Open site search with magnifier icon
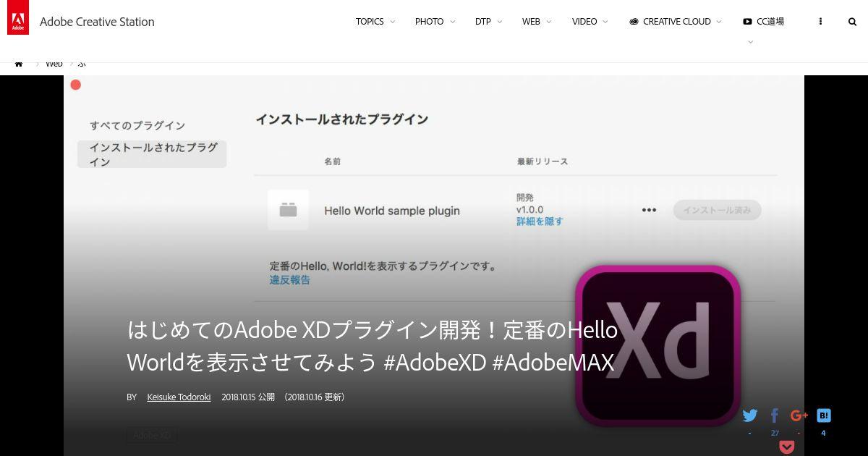 coord(852,22)
